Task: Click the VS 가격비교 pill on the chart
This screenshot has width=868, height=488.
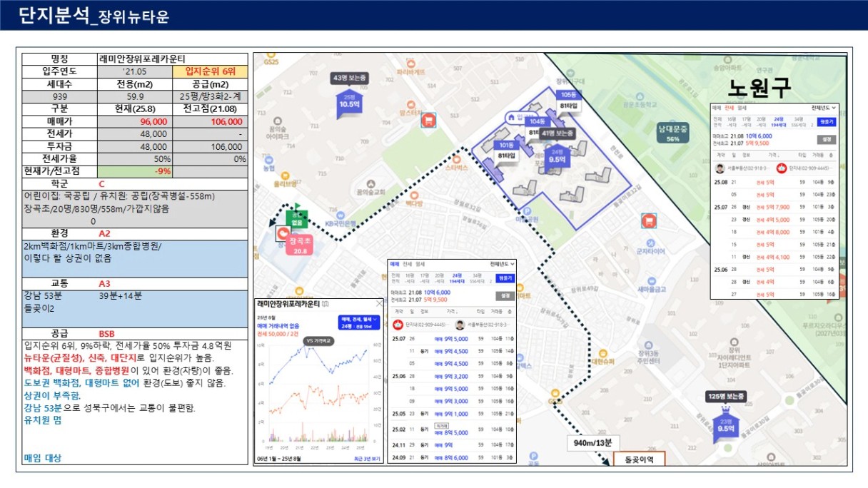Action: tap(320, 341)
